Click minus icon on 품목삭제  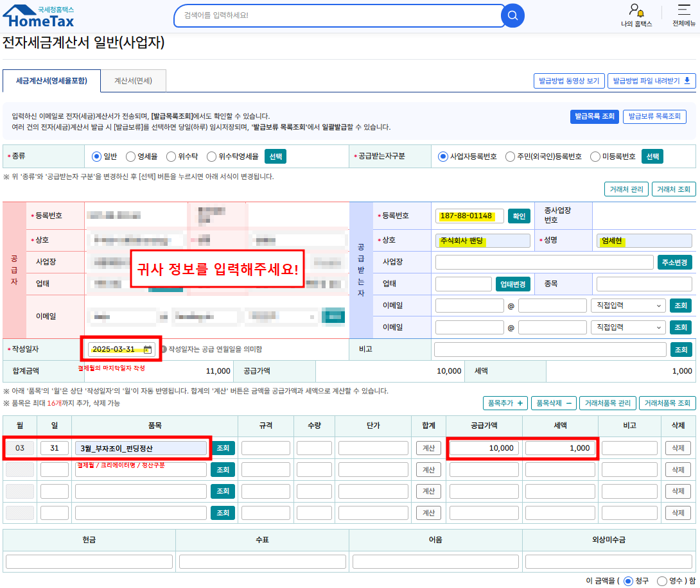coord(568,403)
